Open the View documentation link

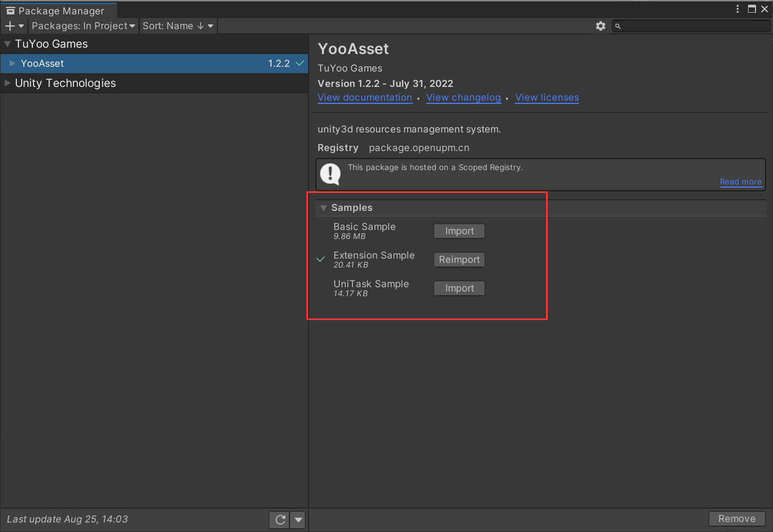365,97
